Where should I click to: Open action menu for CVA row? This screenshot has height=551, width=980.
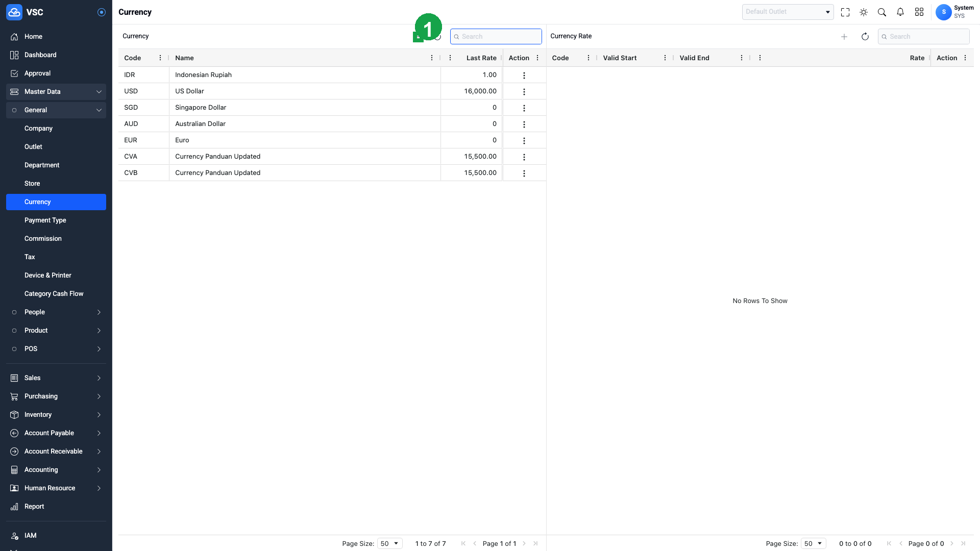coord(524,157)
